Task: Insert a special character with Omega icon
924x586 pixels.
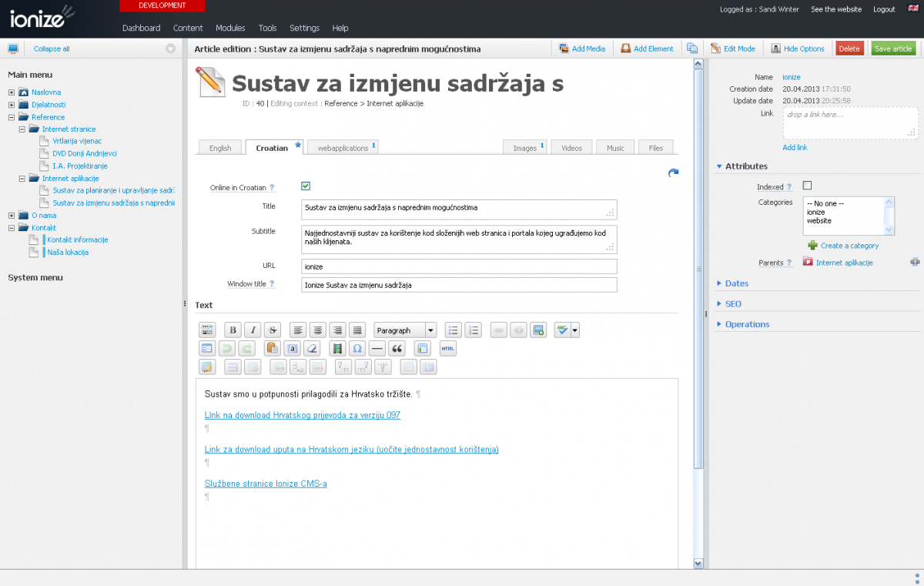Action: (357, 349)
